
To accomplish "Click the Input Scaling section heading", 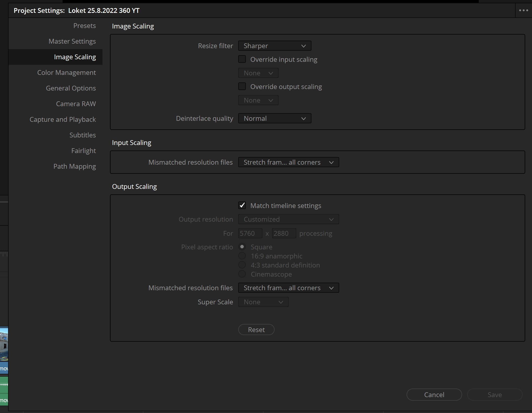I will point(131,143).
